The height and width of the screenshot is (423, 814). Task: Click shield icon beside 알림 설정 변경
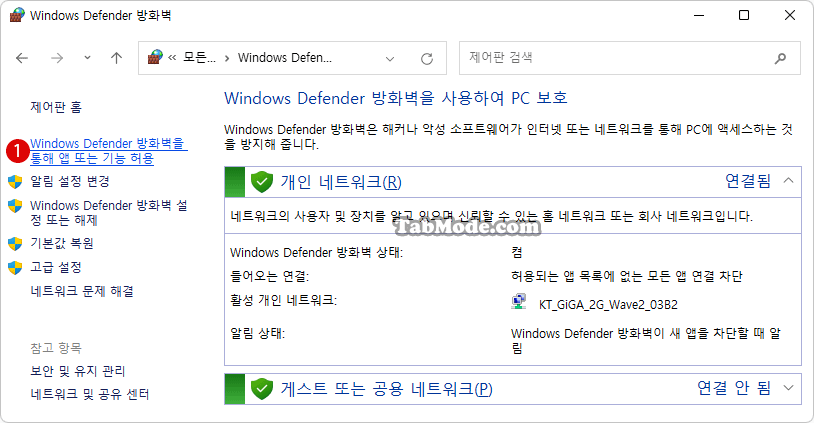[15, 182]
